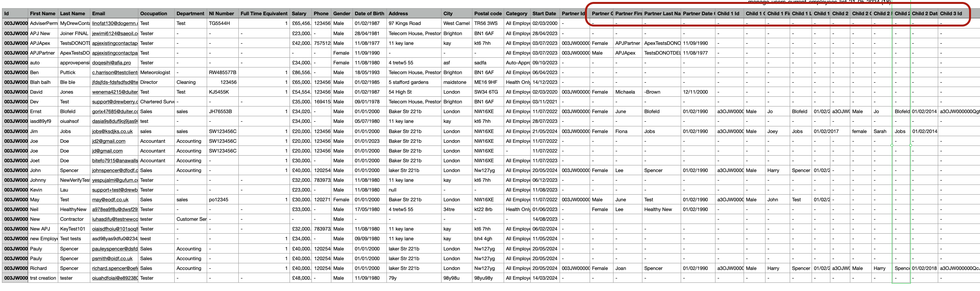
Task: Click NI number cell RW485577B
Action: pyautogui.click(x=223, y=73)
